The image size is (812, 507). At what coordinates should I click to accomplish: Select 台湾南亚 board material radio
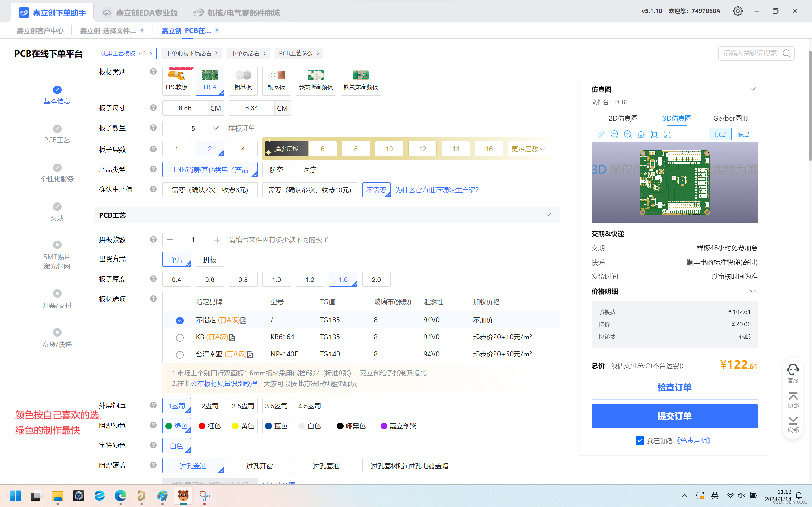pos(180,355)
